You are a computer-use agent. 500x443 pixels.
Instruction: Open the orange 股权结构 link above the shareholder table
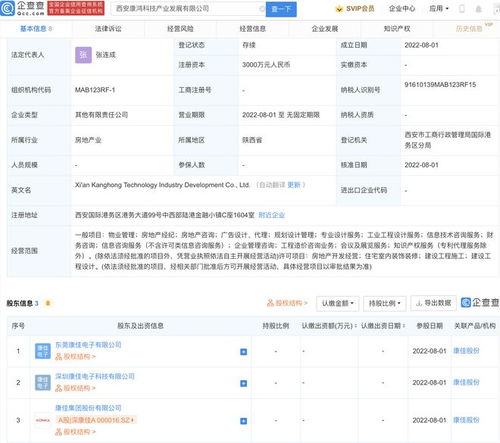[x=287, y=303]
